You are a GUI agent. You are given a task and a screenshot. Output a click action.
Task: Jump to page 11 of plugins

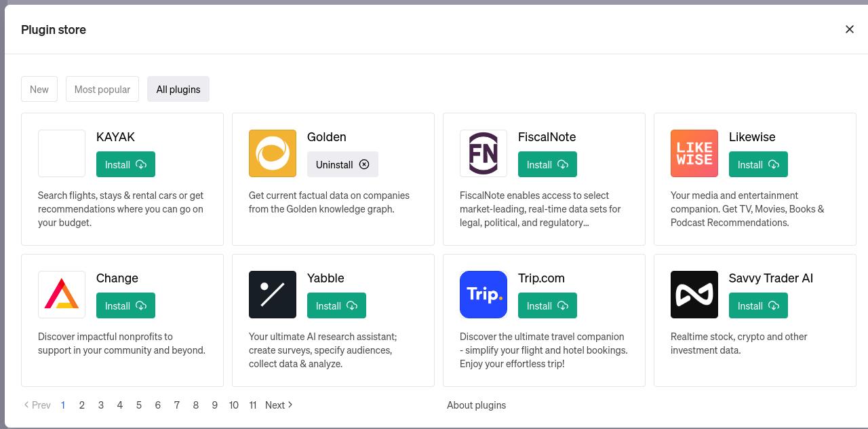pos(253,405)
